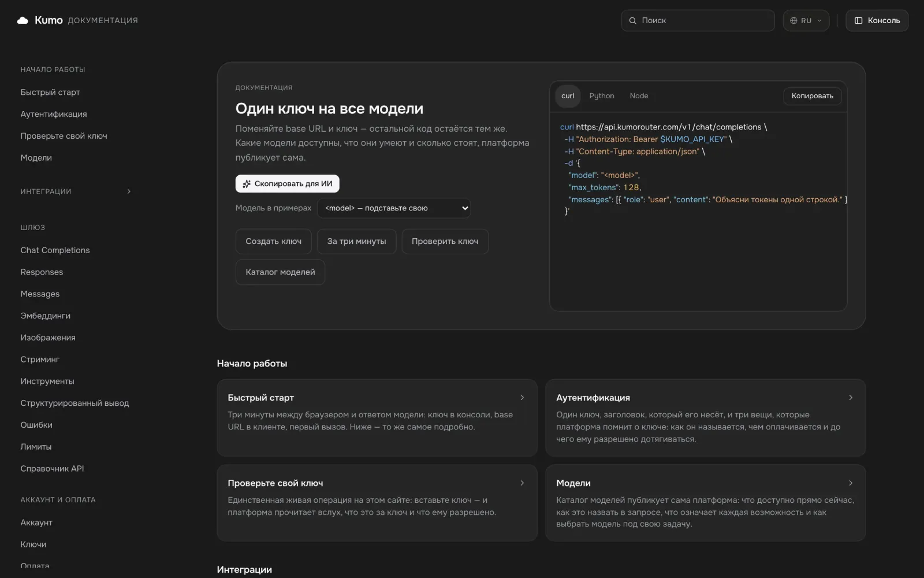Open Лимиты in the sidebar
924x578 pixels.
36,447
